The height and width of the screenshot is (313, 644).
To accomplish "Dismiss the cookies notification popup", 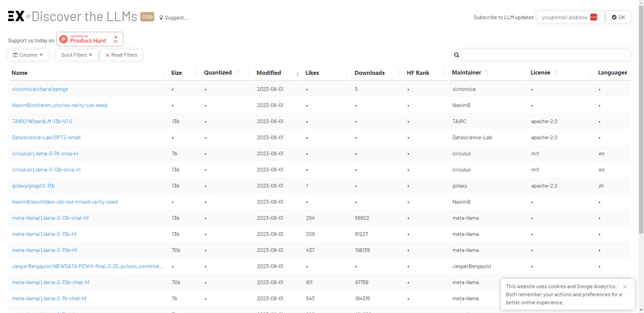I will coord(625,287).
